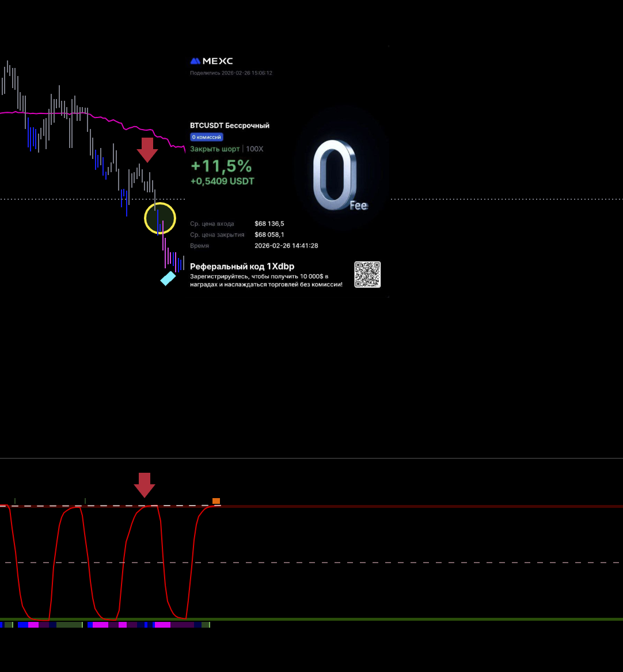Click the +0,5409 USDT profit amount
This screenshot has width=623, height=672.
pos(222,181)
